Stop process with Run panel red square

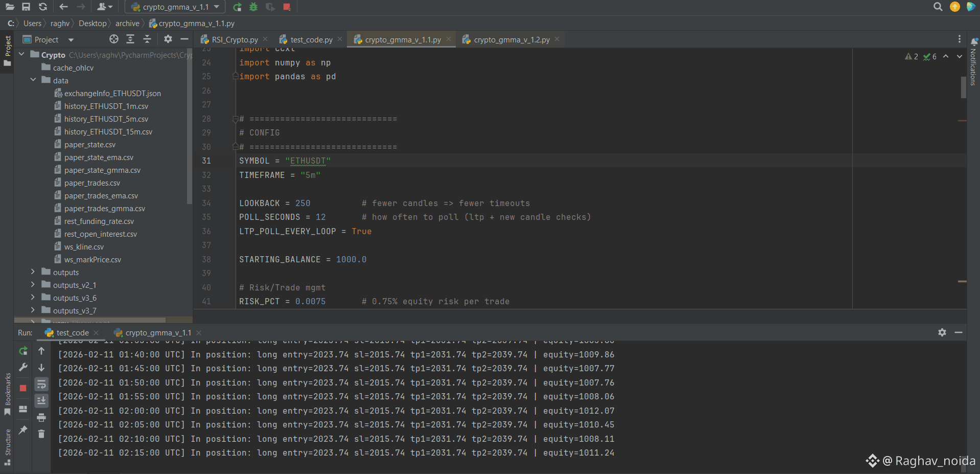tap(23, 388)
